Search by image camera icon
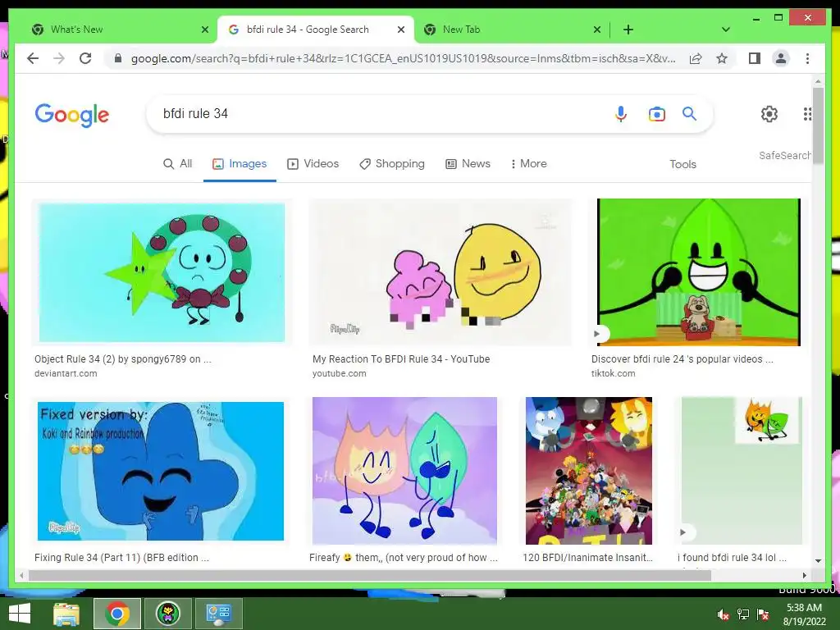The width and height of the screenshot is (840, 630). [x=657, y=113]
